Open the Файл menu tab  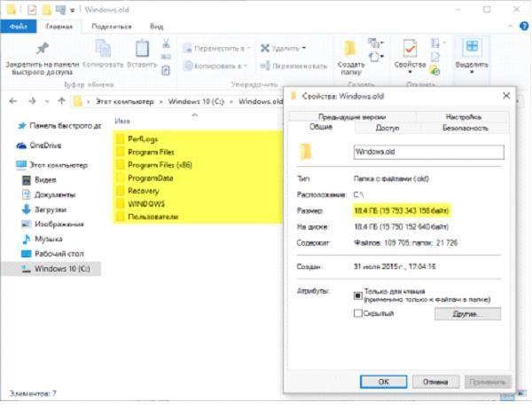tap(19, 27)
